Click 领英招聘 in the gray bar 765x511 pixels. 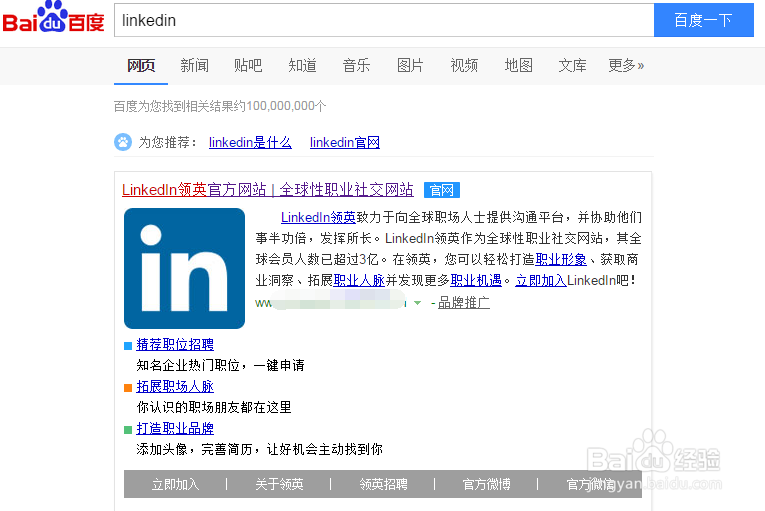pos(383,484)
